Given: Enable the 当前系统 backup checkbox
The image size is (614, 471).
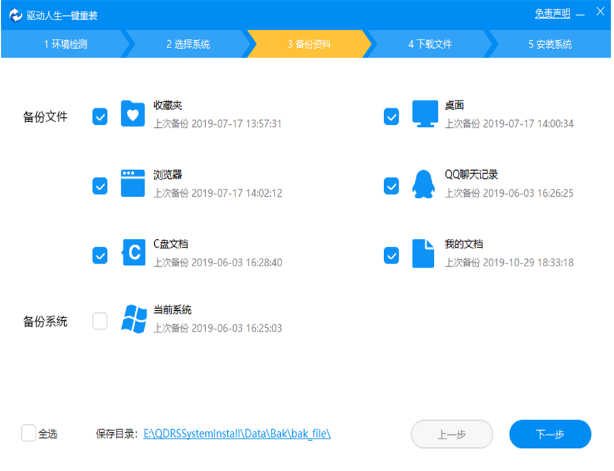Looking at the screenshot, I should (100, 321).
